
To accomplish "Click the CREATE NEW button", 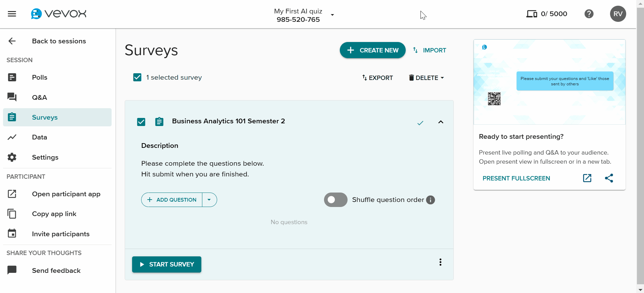I will pyautogui.click(x=372, y=50).
